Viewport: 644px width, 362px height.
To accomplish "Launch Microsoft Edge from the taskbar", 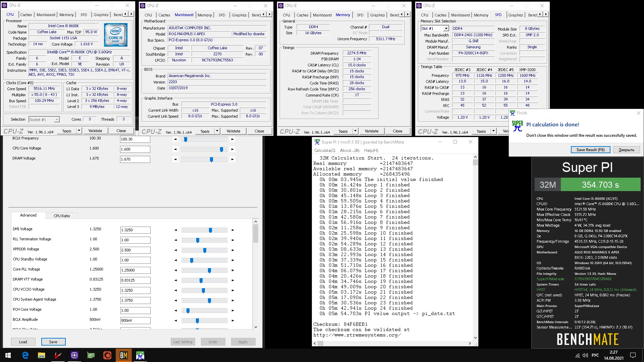I will click(25, 355).
